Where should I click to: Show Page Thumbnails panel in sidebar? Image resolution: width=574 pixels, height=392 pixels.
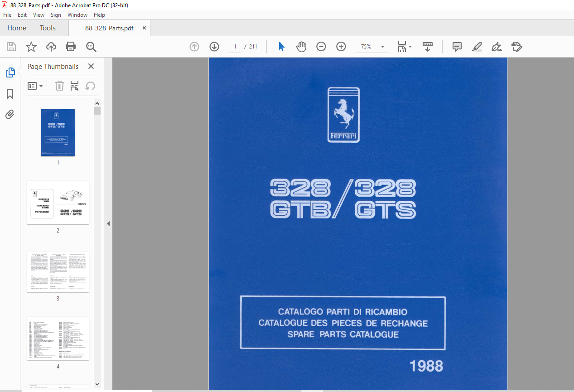(10, 73)
